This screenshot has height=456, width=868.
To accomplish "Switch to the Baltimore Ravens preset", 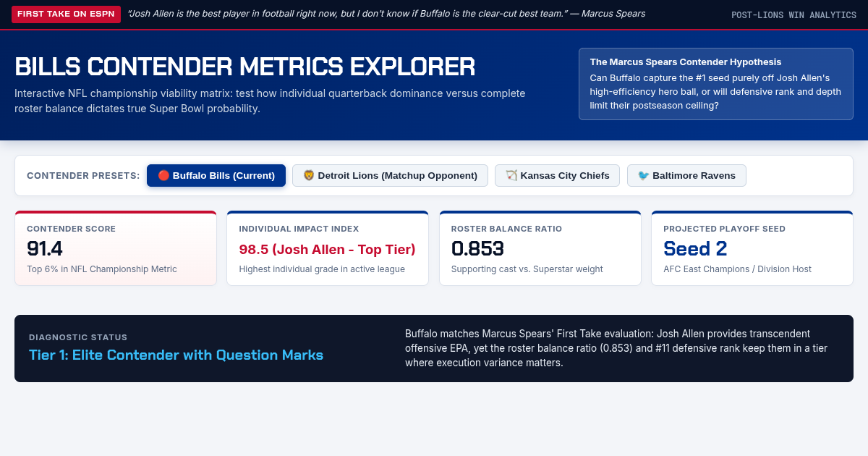I will point(686,175).
